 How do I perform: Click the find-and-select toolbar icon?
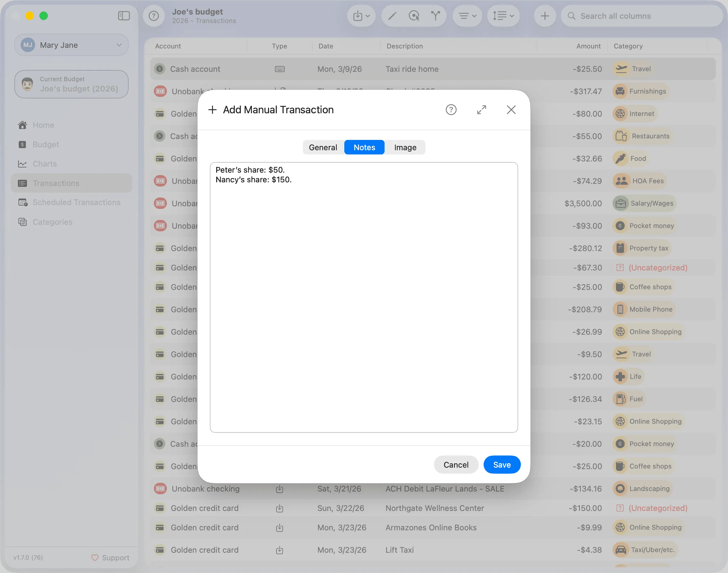(x=414, y=16)
